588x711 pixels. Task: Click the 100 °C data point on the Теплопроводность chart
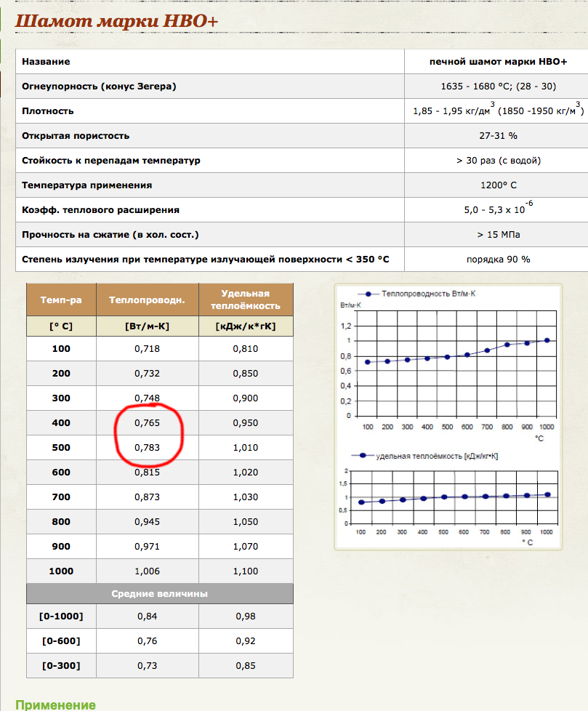[x=368, y=362]
